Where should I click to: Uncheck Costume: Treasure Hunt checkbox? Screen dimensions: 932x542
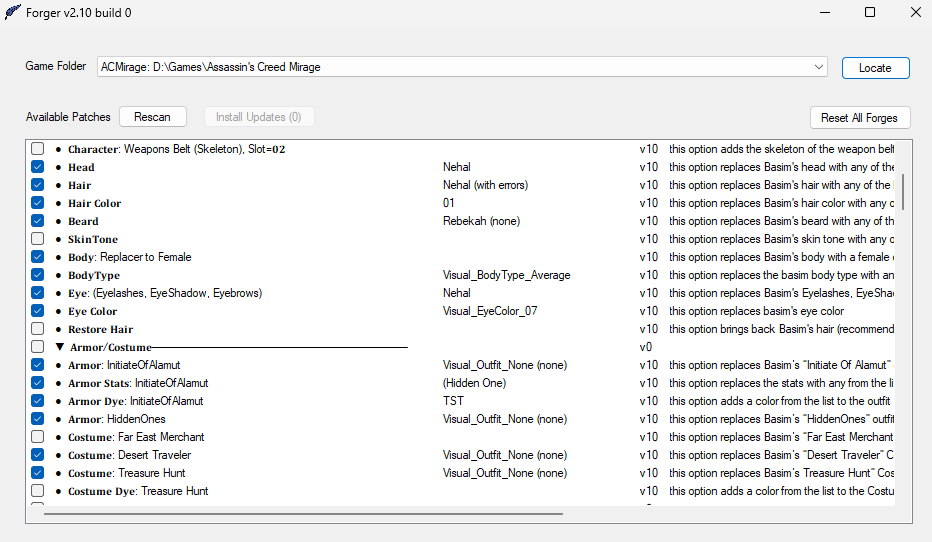(37, 473)
